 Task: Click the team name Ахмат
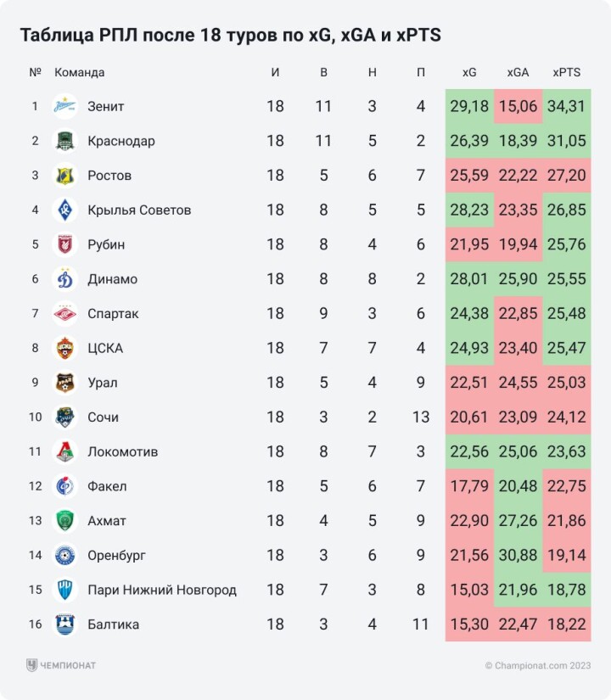107,521
